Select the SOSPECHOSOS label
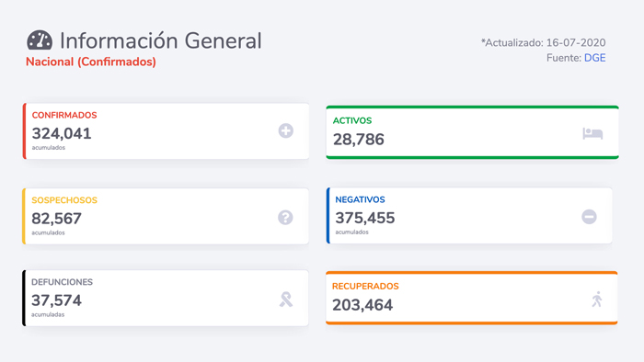644x362 pixels. [64, 200]
